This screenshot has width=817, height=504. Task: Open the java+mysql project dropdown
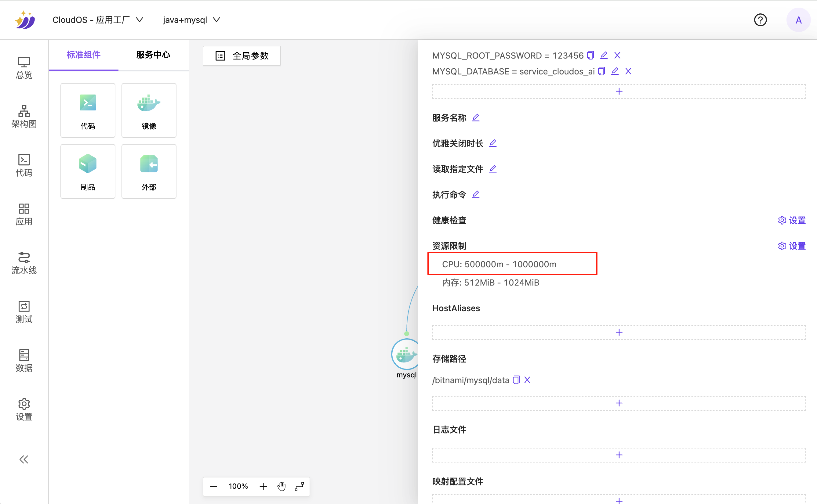pyautogui.click(x=191, y=20)
